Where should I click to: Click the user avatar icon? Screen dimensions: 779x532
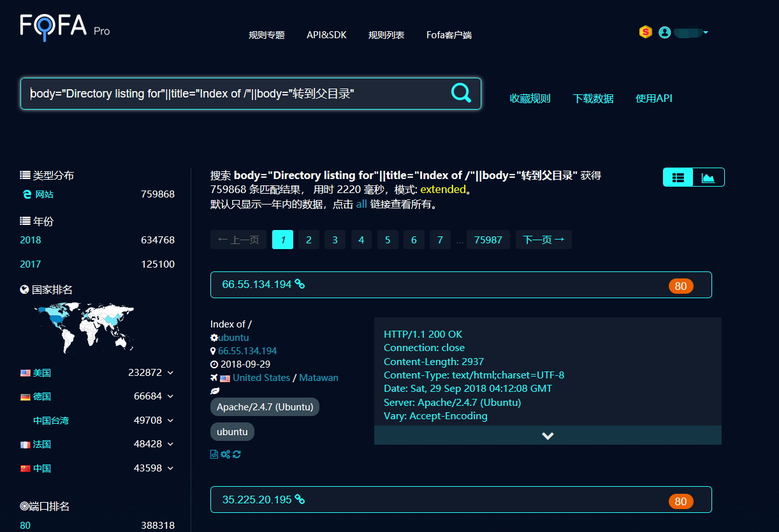tap(664, 32)
